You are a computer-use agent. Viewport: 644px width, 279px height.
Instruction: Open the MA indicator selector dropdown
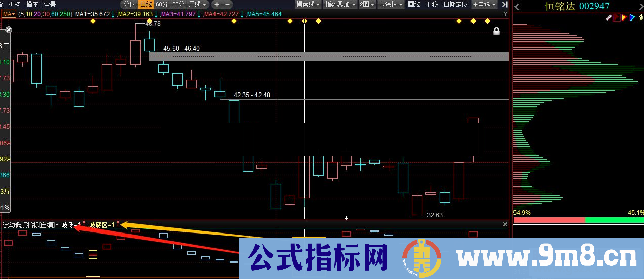pyautogui.click(x=9, y=14)
